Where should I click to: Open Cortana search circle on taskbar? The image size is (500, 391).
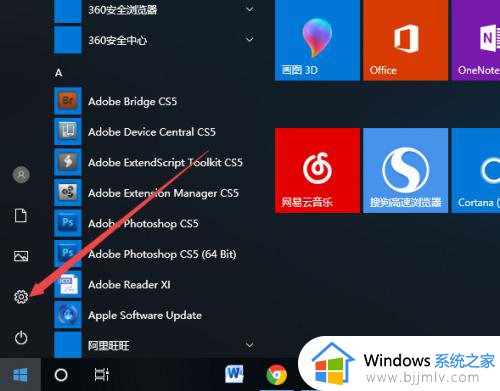click(61, 375)
